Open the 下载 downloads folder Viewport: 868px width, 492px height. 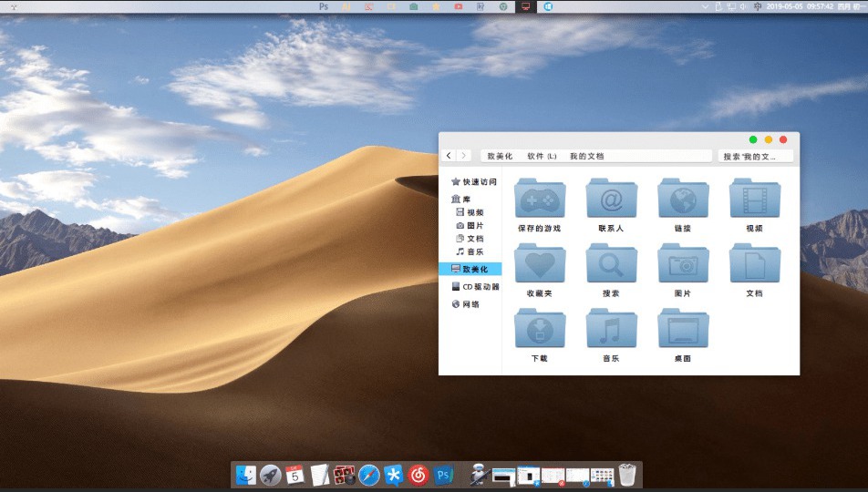[x=540, y=329]
